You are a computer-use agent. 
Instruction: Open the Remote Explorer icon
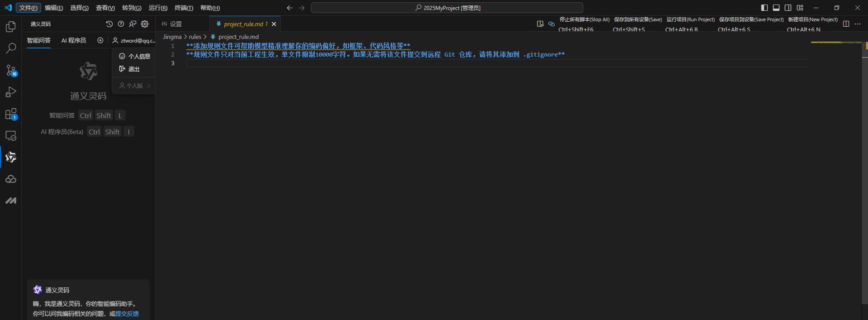(x=11, y=135)
